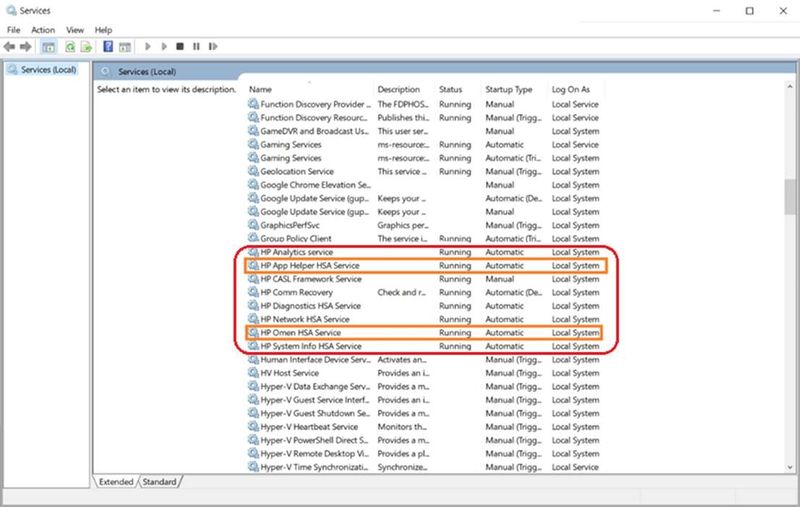This screenshot has width=800, height=507.
Task: Click the Show/Hide Action Pane icon
Action: click(x=124, y=47)
